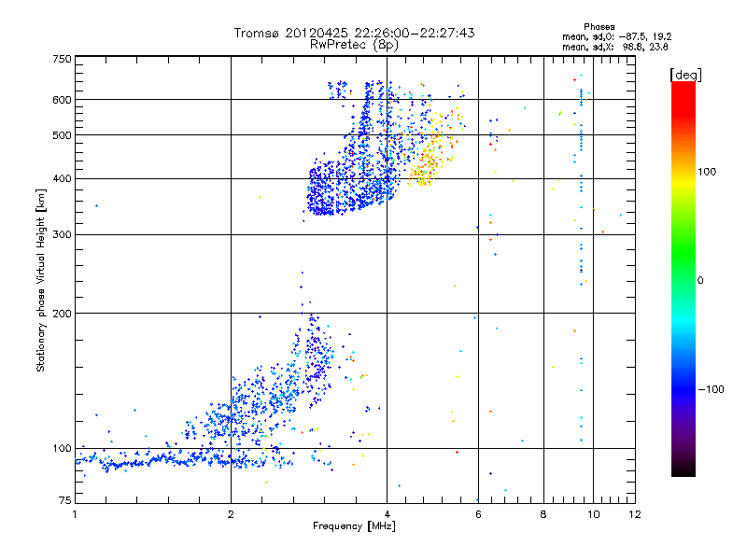This screenshot has height=560, width=747.
Task: Click the y-axis tick label 400
Action: tap(62, 179)
